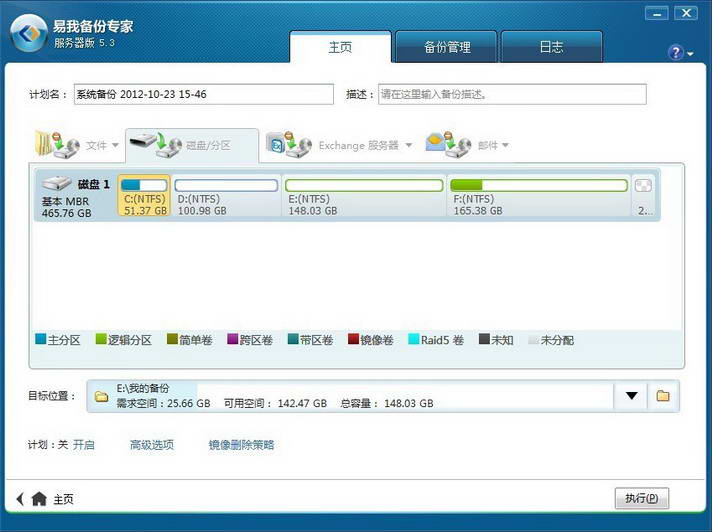Viewport: 712px width, 532px height.
Task: Click the 简单卷 olive legend swatch
Action: [172, 339]
